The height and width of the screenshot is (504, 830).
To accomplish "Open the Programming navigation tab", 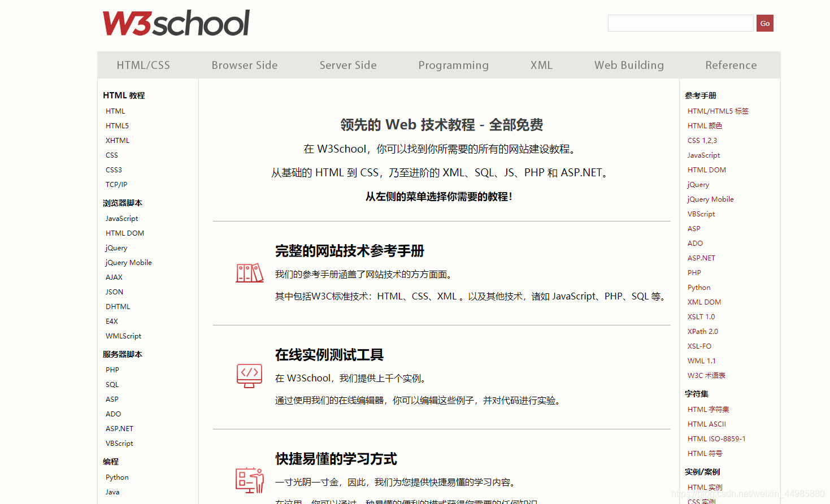I will tap(454, 65).
